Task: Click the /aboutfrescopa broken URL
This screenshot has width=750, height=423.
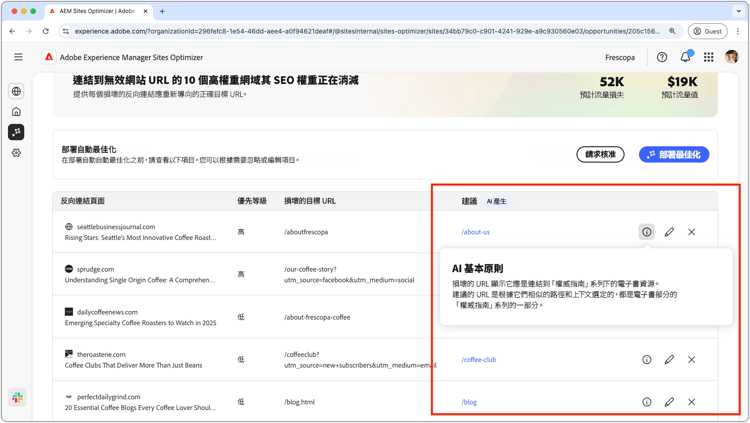Action: pyautogui.click(x=306, y=232)
